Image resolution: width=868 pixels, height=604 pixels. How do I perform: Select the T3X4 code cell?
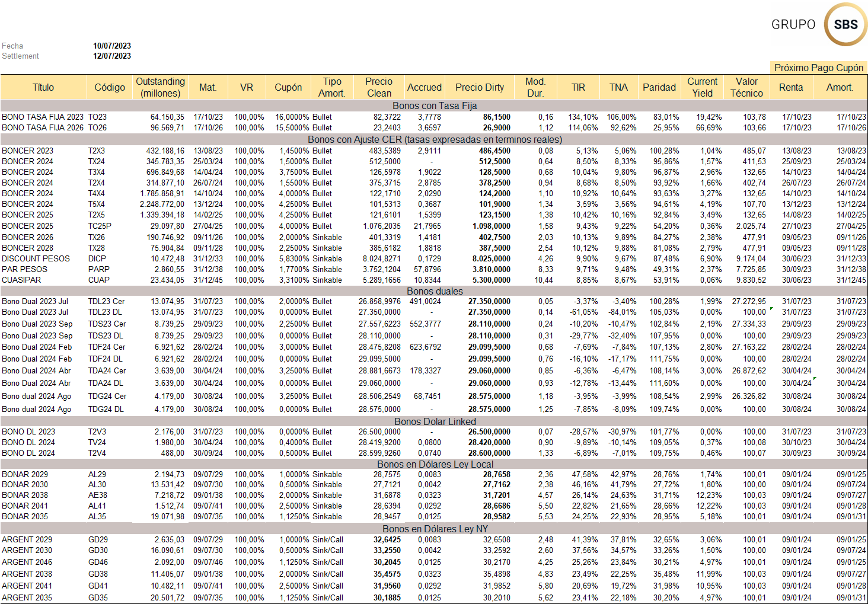[x=96, y=172]
